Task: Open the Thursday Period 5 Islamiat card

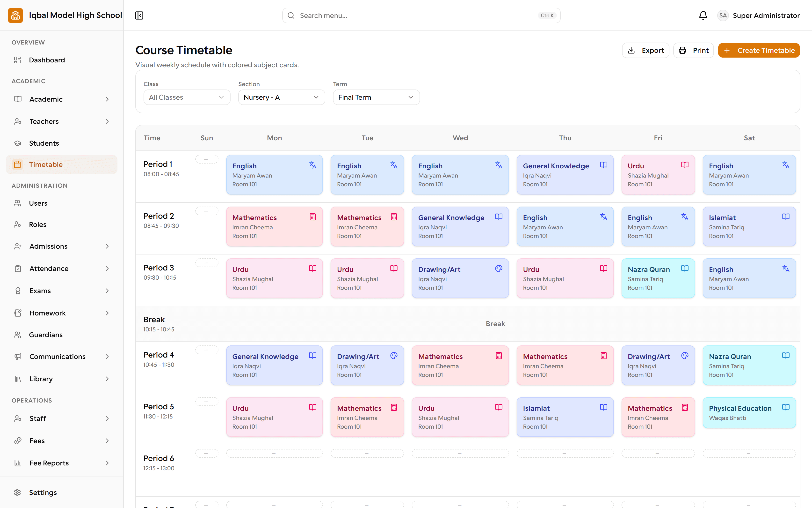Action: [565, 417]
